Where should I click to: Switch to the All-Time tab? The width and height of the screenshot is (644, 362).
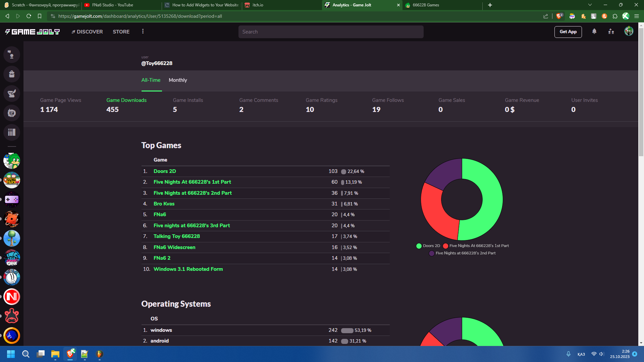coord(151,80)
